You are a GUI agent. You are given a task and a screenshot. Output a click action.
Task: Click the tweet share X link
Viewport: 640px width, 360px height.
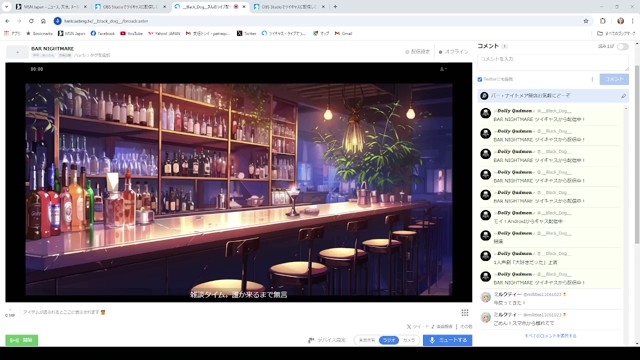[x=418, y=327]
